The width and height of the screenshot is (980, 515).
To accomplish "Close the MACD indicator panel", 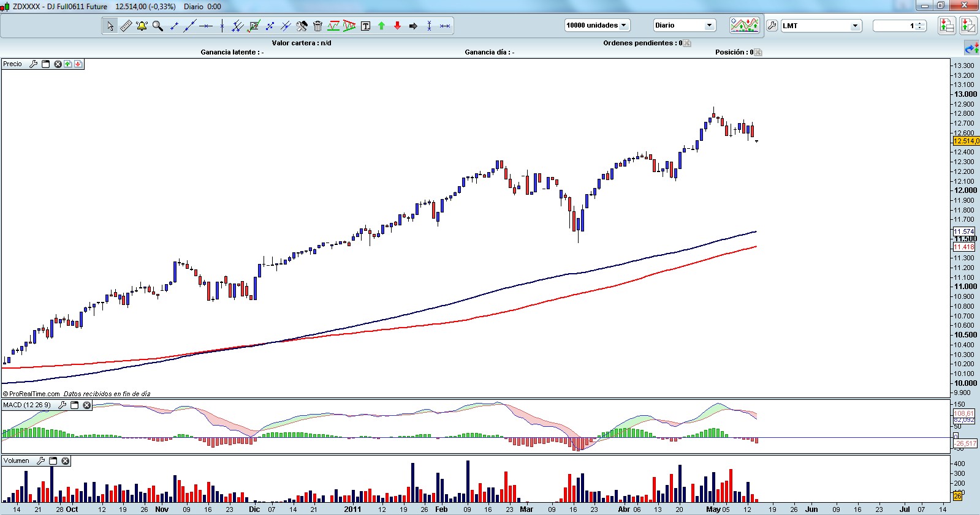I will click(87, 405).
